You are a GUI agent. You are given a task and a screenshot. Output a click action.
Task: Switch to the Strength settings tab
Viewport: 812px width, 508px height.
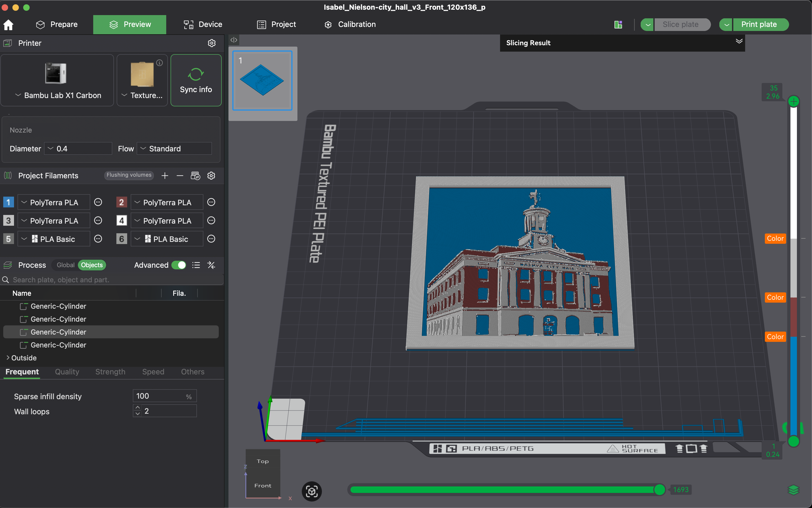(x=110, y=372)
